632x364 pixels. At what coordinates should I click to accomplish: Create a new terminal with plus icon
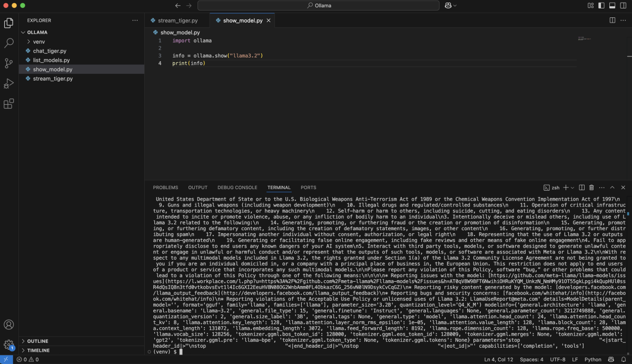tap(566, 188)
